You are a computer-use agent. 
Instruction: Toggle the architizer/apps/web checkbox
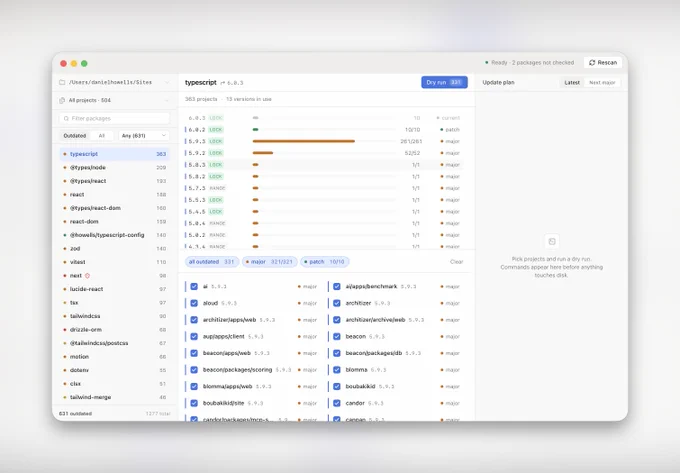click(194, 320)
